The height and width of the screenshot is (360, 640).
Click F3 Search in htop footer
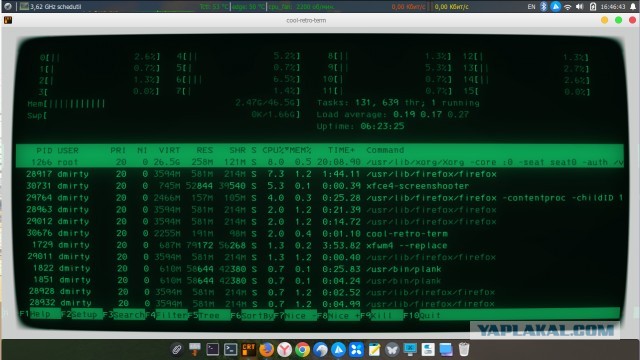[x=124, y=315]
